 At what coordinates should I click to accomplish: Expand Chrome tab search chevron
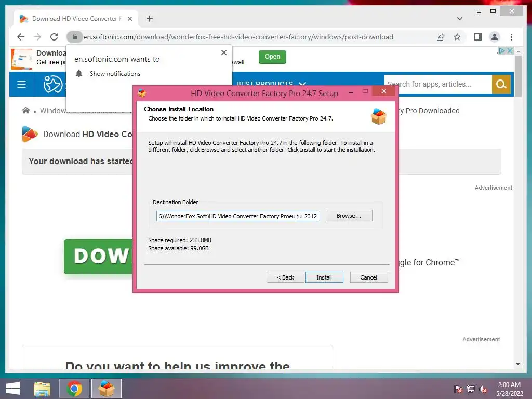coord(459,19)
